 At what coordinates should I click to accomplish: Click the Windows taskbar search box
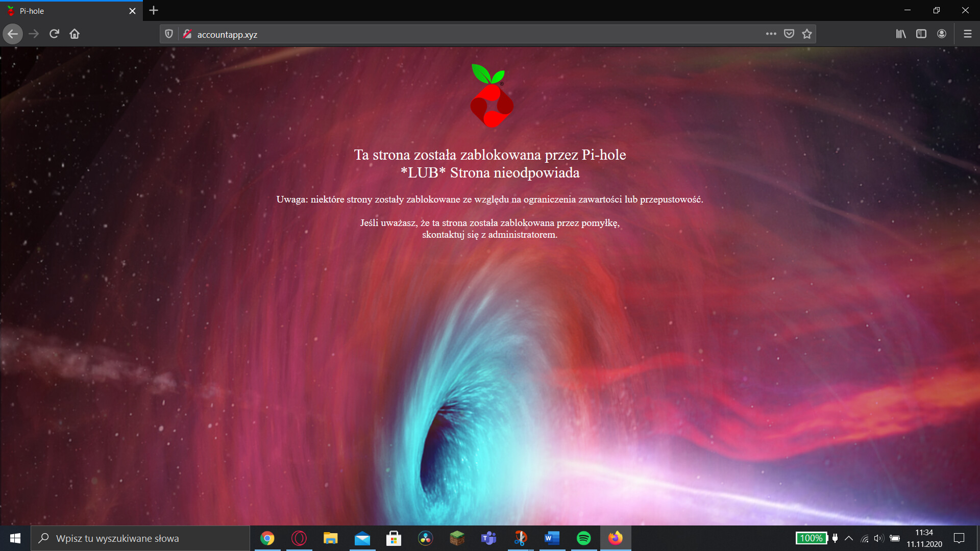(140, 538)
